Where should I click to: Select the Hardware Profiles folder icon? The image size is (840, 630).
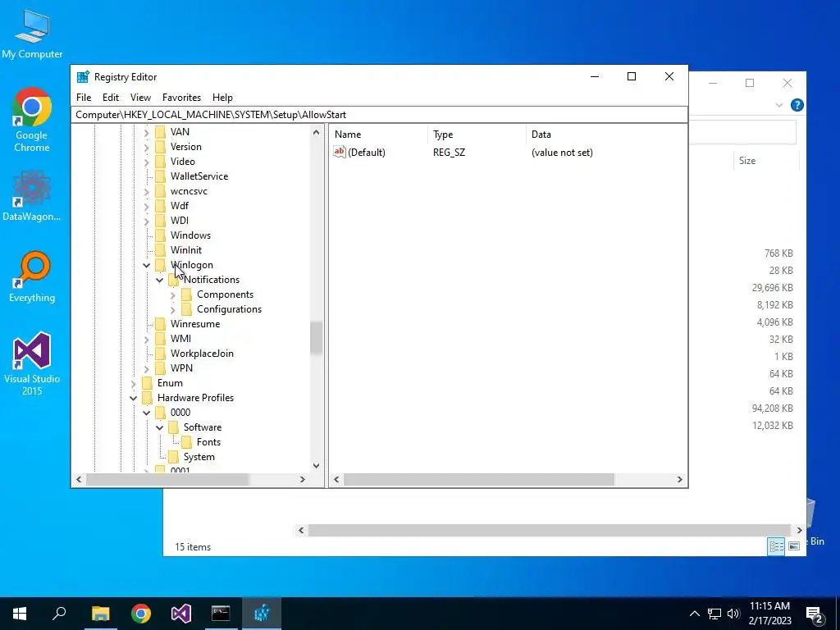pos(148,398)
